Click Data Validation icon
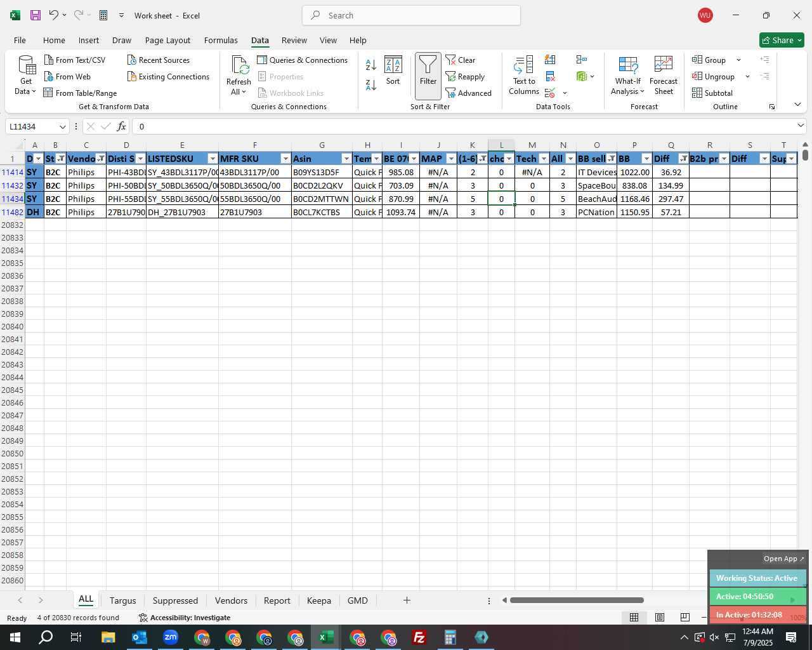This screenshot has width=812, height=650. click(x=550, y=93)
